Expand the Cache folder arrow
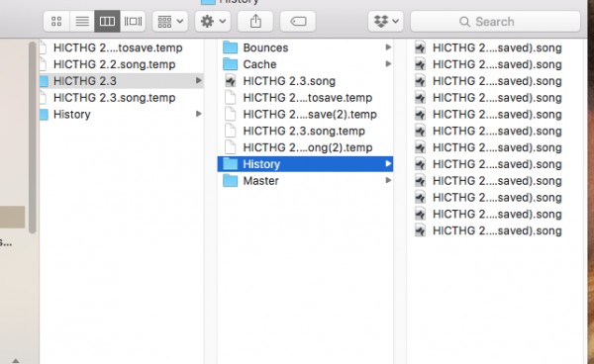Viewport: 594px width, 364px height. [x=388, y=64]
